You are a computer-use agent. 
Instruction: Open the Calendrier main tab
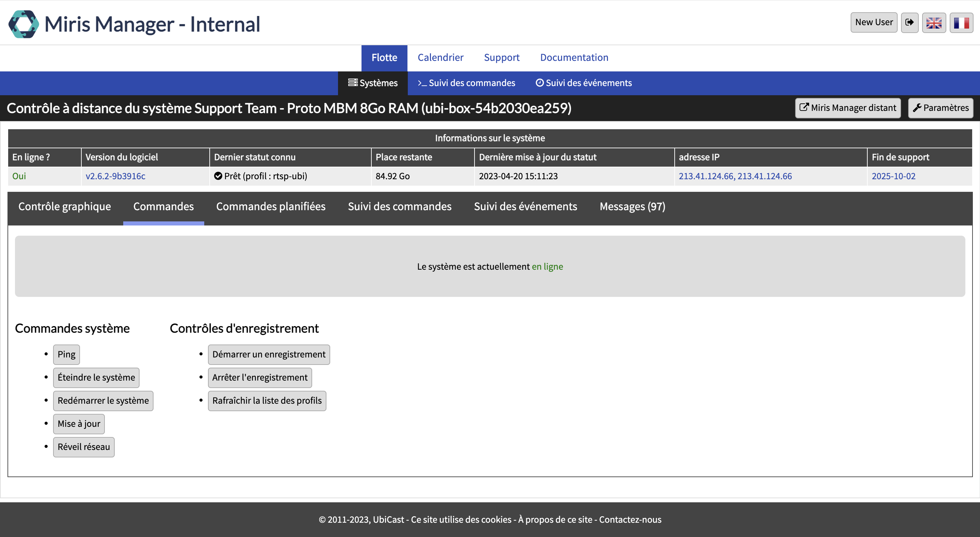click(x=440, y=58)
